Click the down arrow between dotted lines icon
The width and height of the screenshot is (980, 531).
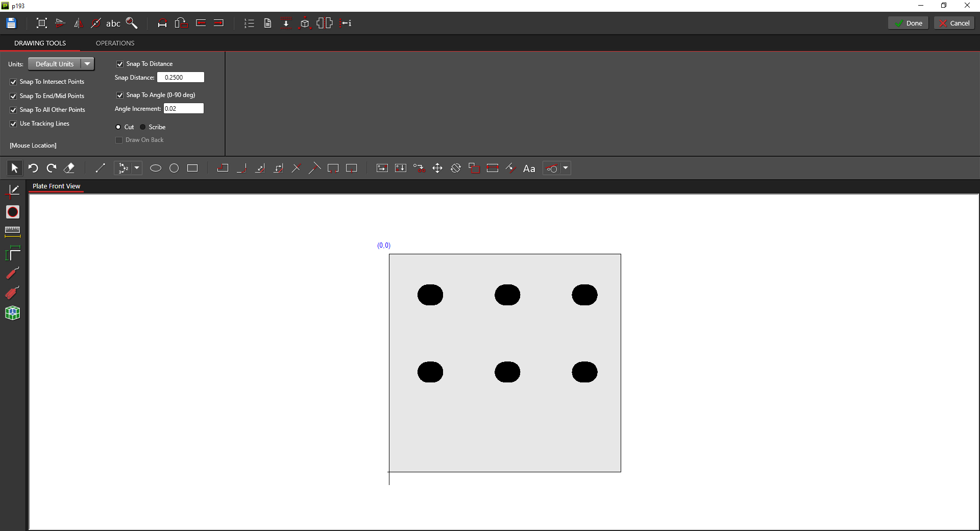click(286, 23)
